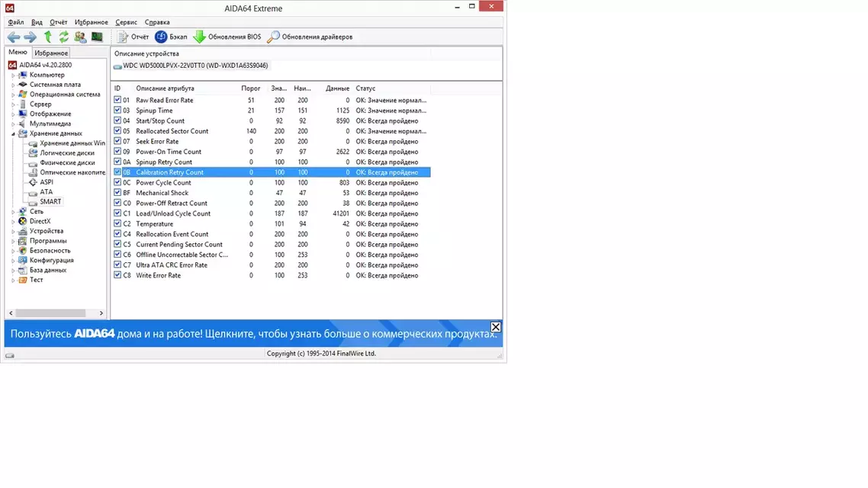Expand the Тест tree branch
868x488 pixels.
click(x=13, y=281)
